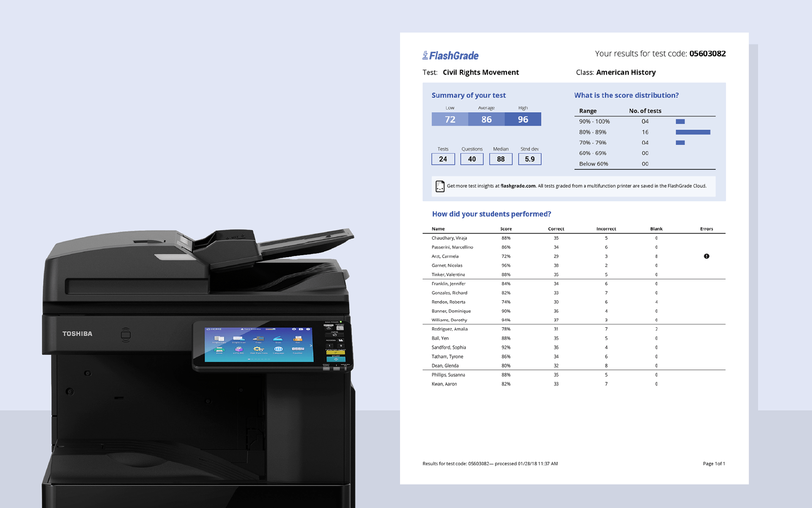Select row Garnet, Nicolas
Screen dimensions: 812x508
pyautogui.click(x=574, y=265)
